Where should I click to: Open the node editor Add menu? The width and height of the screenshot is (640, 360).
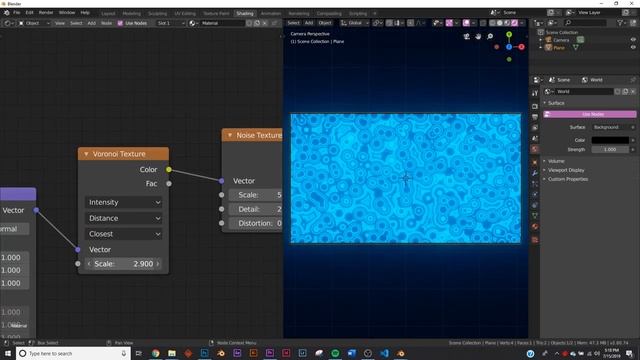coord(91,23)
